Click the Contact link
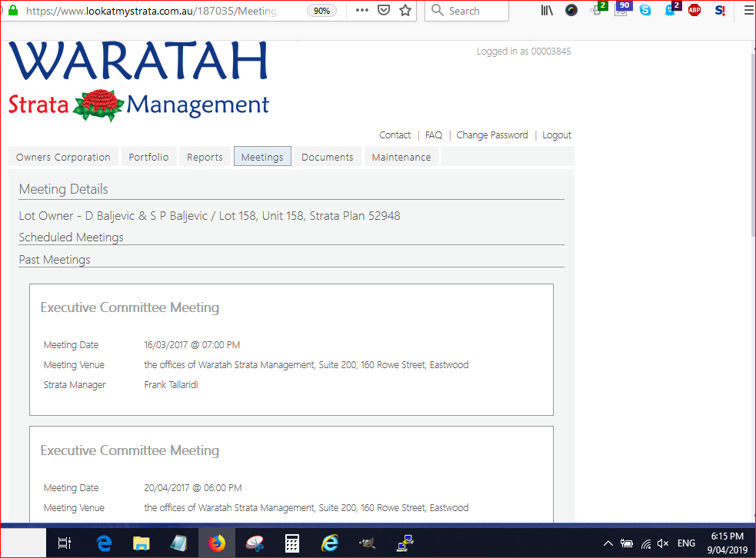This screenshot has height=558, width=756. (x=395, y=135)
